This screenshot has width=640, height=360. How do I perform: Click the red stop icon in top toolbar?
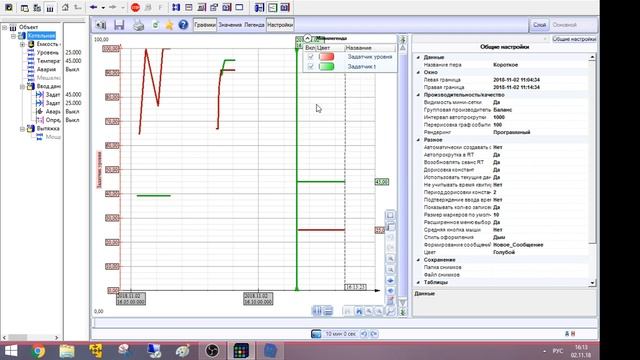136,7
